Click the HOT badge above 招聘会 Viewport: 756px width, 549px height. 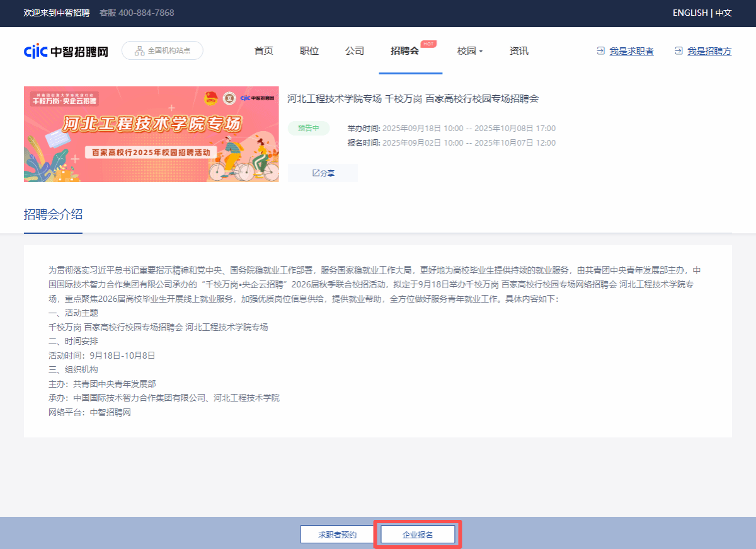coord(428,43)
